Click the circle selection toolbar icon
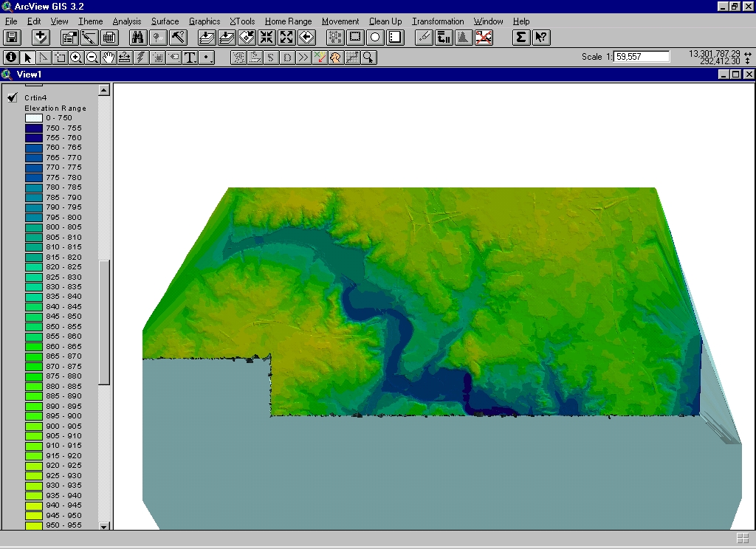This screenshot has height=549, width=756. [x=375, y=38]
